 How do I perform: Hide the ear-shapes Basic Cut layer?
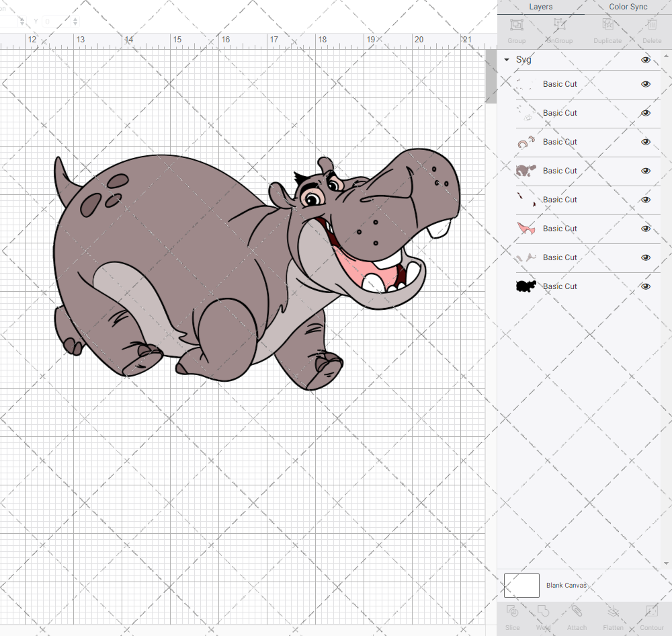click(645, 142)
